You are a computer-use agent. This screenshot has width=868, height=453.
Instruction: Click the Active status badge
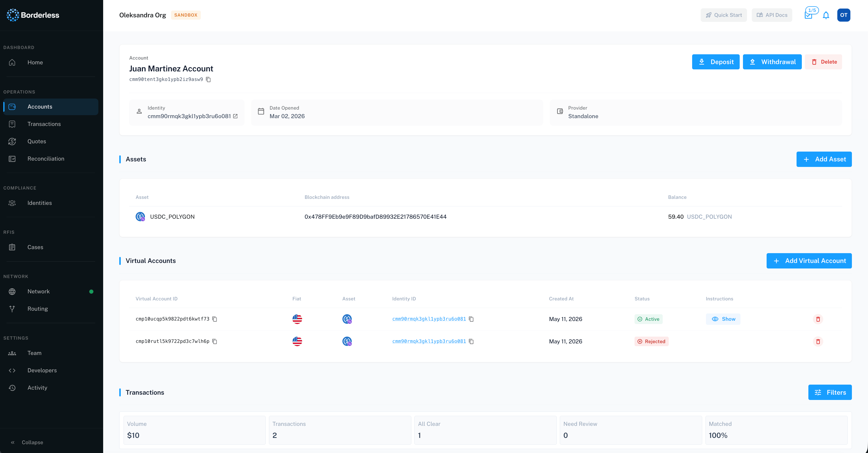(648, 319)
